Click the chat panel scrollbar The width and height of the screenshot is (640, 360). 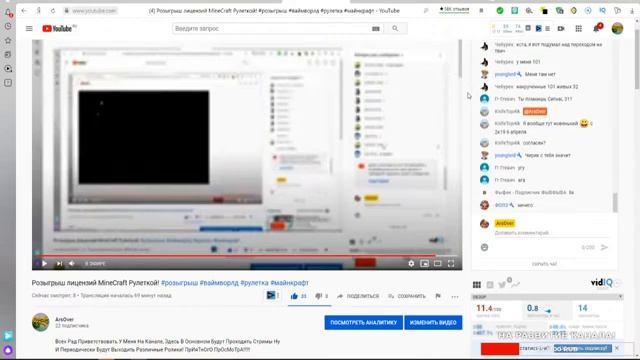pos(615,202)
